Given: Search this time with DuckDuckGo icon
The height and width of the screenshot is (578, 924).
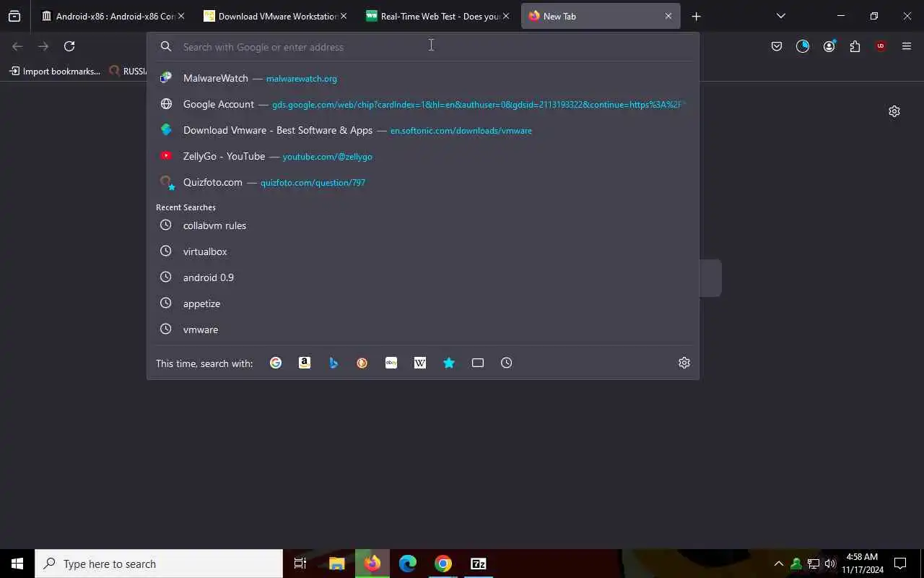Looking at the screenshot, I should 362,363.
